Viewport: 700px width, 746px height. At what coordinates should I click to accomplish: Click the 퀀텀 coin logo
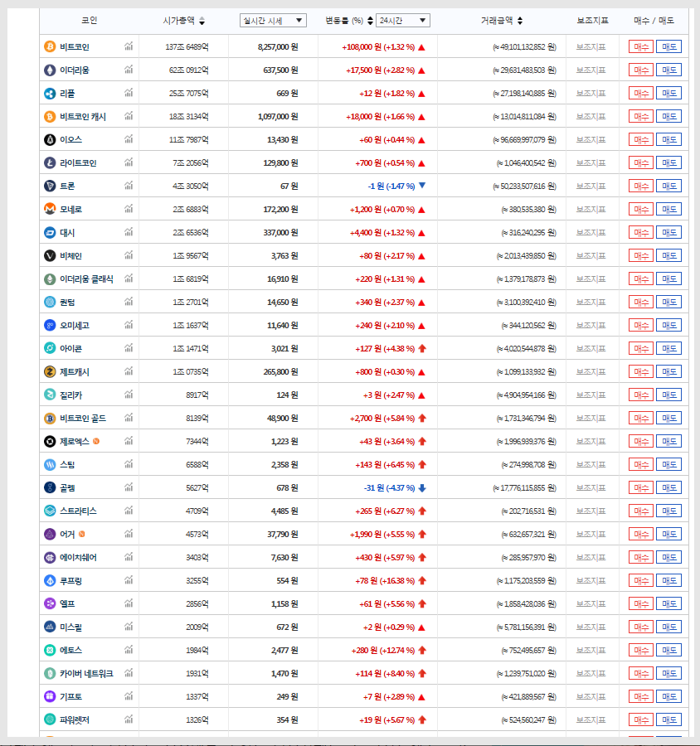click(x=50, y=302)
